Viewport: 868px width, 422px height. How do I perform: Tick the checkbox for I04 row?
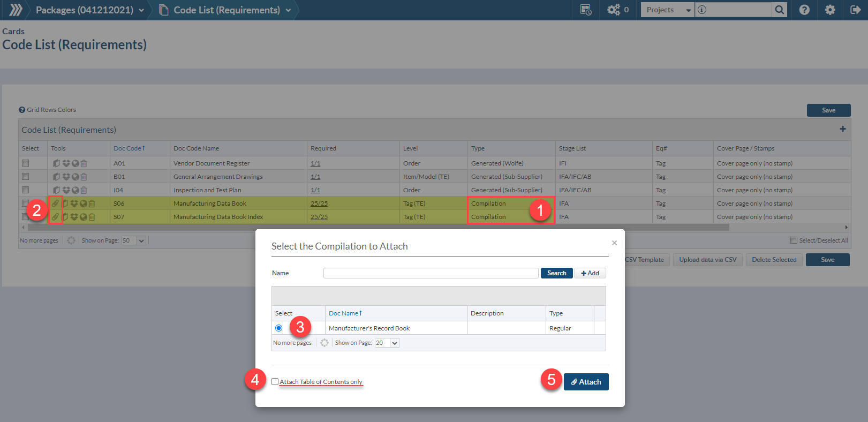click(25, 190)
